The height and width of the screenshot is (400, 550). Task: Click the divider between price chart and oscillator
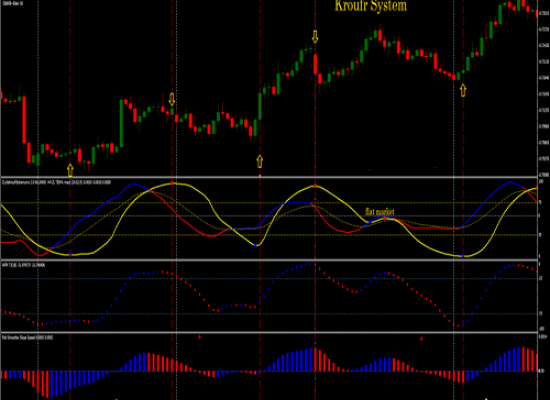pos(269,177)
